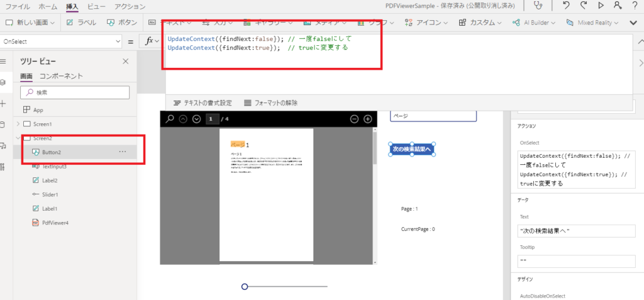Screen dimensions: 644x300
Task: Click the formula bar editor text
Action: tap(260, 43)
